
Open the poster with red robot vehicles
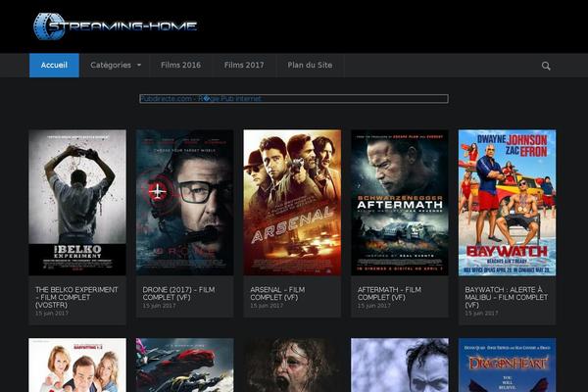(x=185, y=365)
